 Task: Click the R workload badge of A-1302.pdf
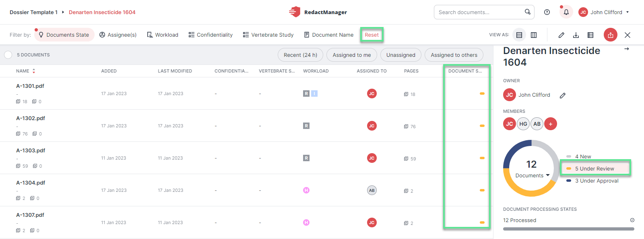306,126
